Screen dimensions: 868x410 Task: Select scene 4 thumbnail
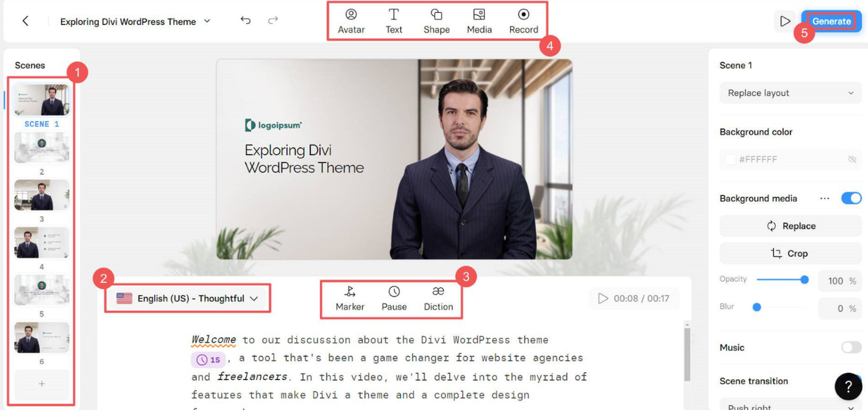pos(42,242)
